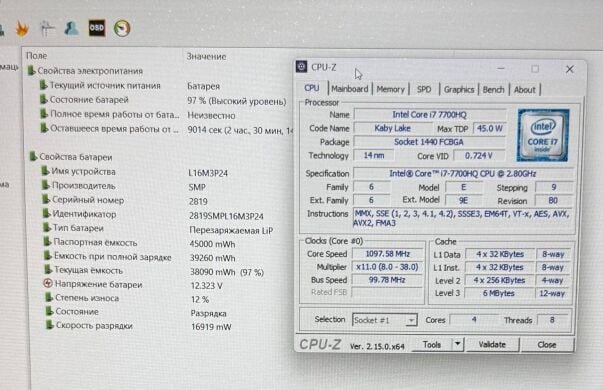
Task: Click the Core VID value 0.724 V
Action: [478, 156]
